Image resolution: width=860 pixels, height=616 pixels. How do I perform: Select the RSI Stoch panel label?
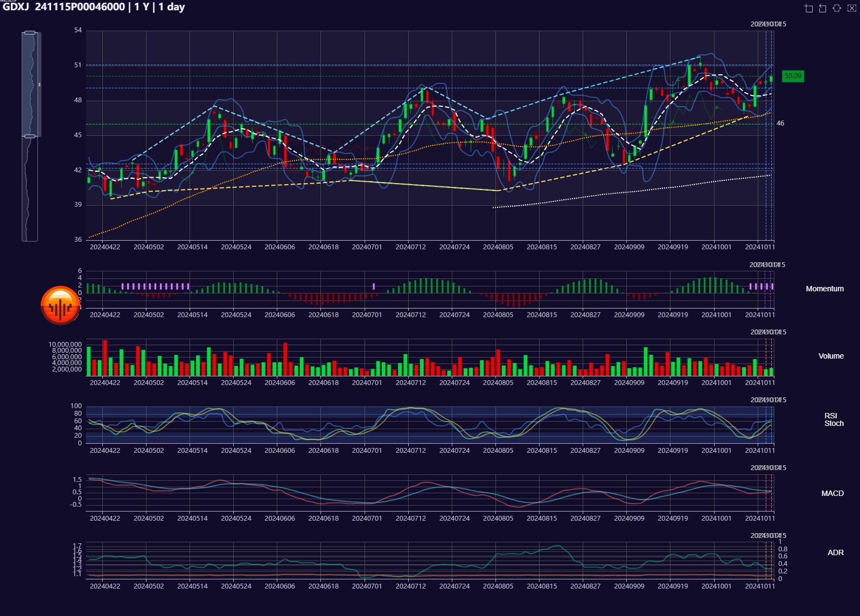pos(834,419)
